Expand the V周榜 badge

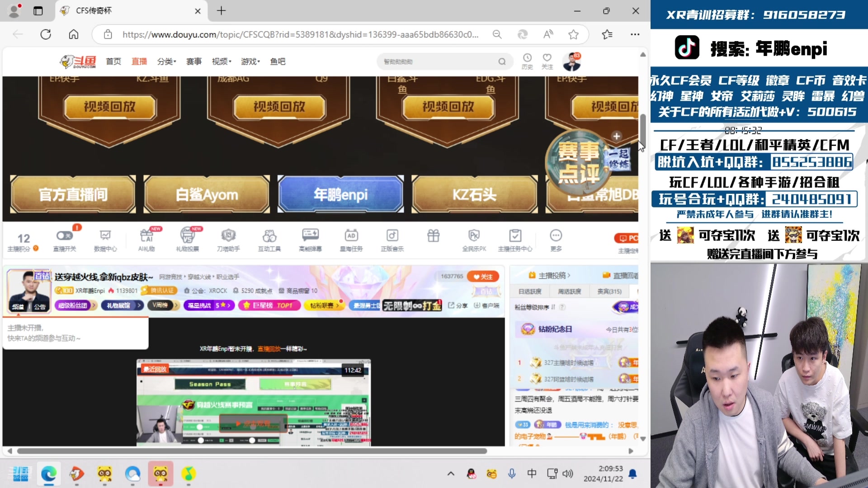(x=163, y=305)
